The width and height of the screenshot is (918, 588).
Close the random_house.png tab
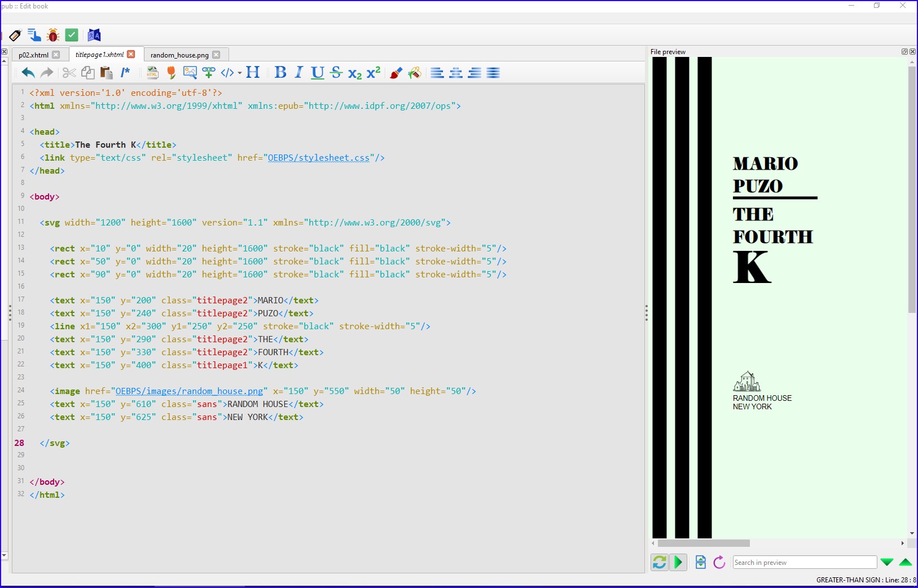216,55
